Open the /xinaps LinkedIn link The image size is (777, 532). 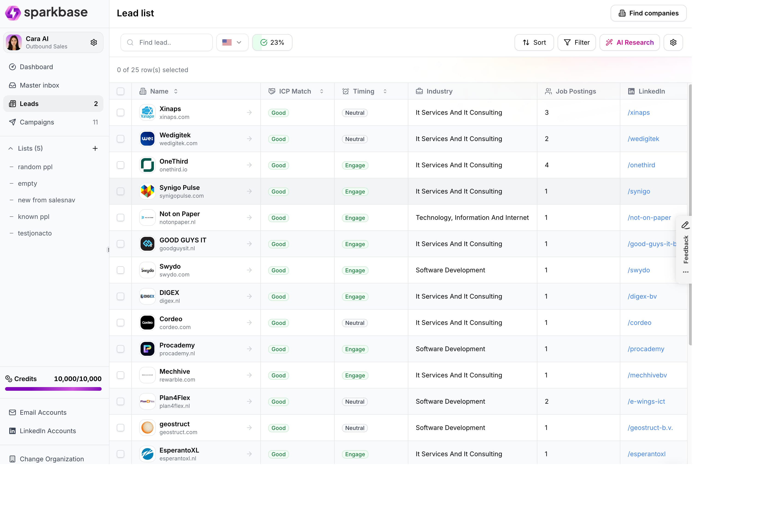pyautogui.click(x=639, y=113)
